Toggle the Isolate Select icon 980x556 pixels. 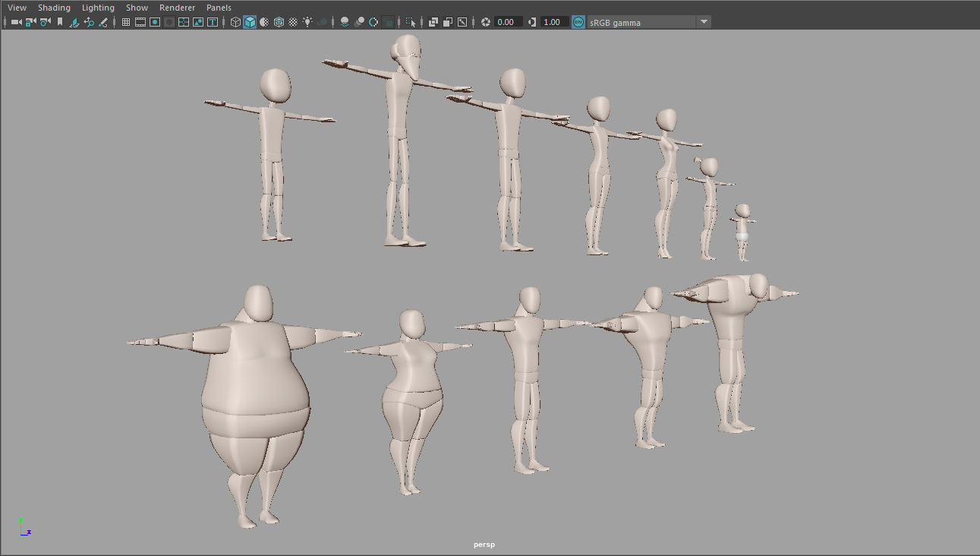(411, 22)
